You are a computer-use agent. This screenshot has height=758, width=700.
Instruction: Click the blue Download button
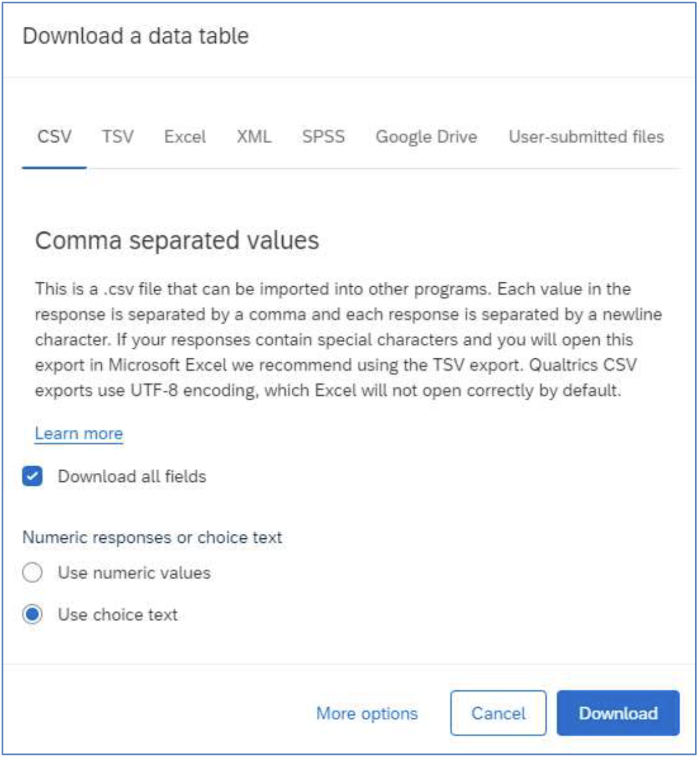[618, 713]
